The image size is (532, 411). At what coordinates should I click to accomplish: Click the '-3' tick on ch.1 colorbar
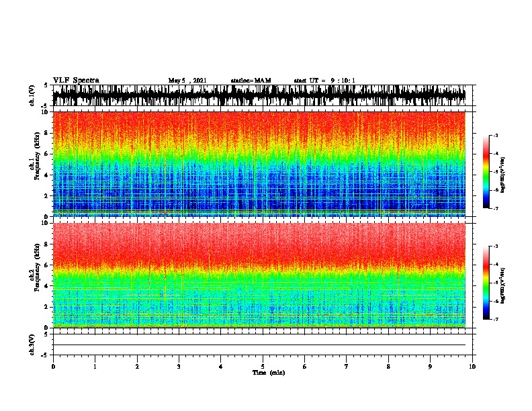point(495,136)
